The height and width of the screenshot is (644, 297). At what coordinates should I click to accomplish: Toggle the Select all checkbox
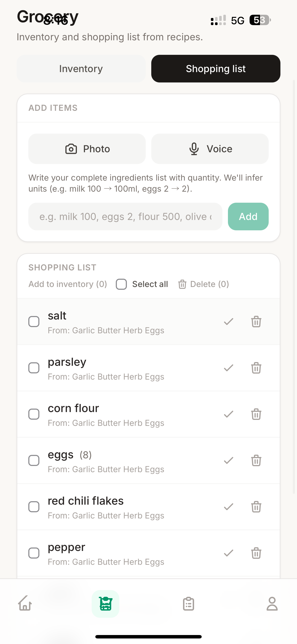pos(122,284)
